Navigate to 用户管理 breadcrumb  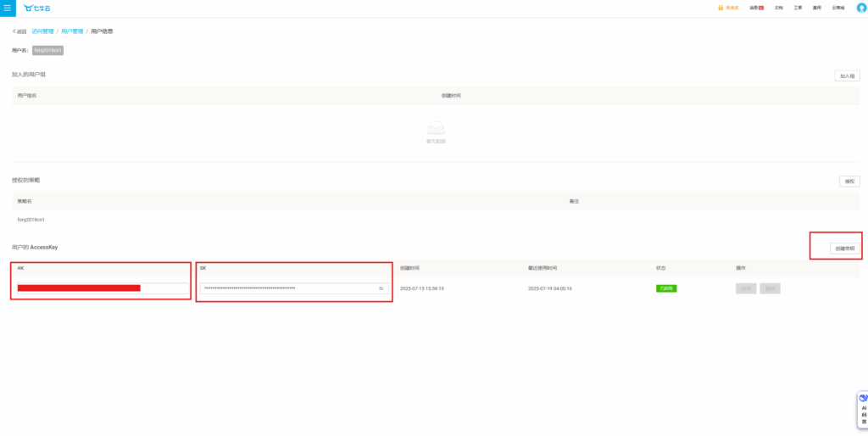click(x=71, y=31)
